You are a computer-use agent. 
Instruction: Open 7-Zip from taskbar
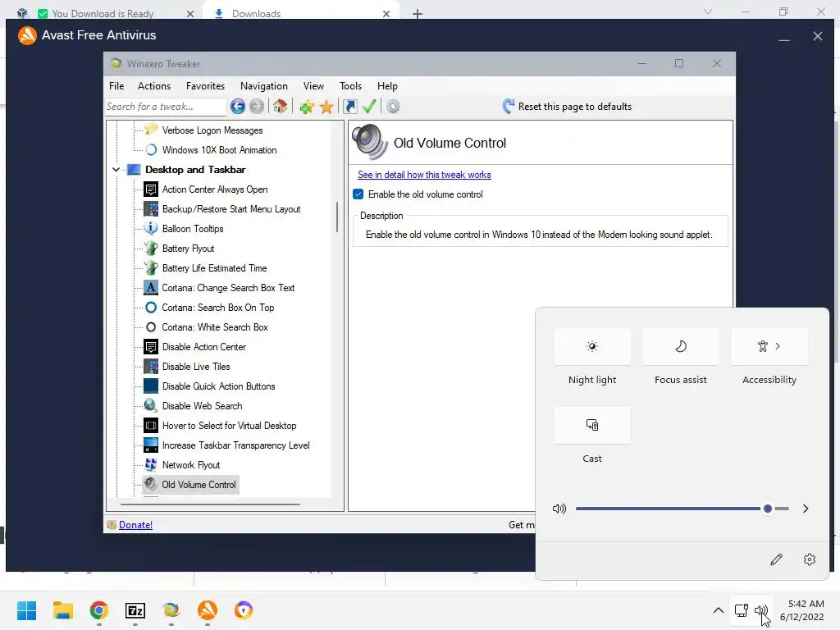point(135,610)
